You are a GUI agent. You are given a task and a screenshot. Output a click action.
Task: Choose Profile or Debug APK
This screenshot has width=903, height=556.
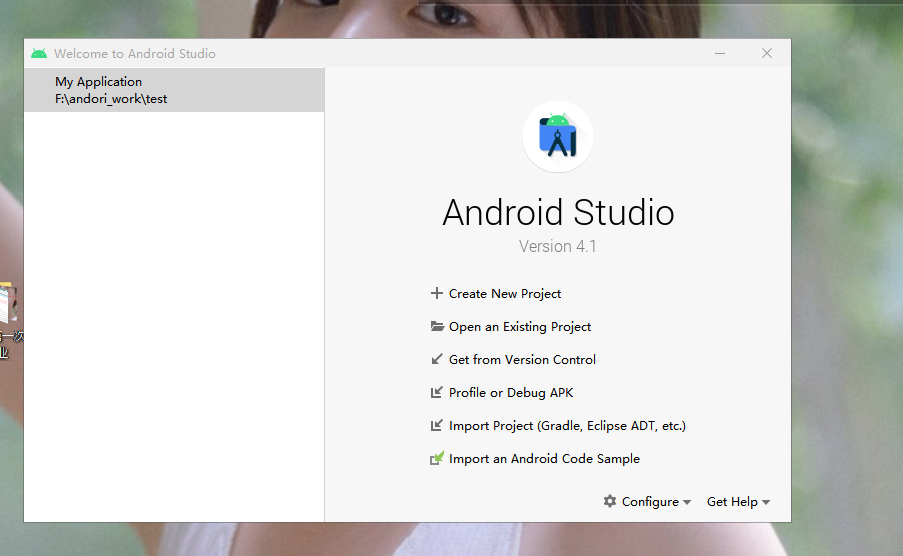(511, 393)
